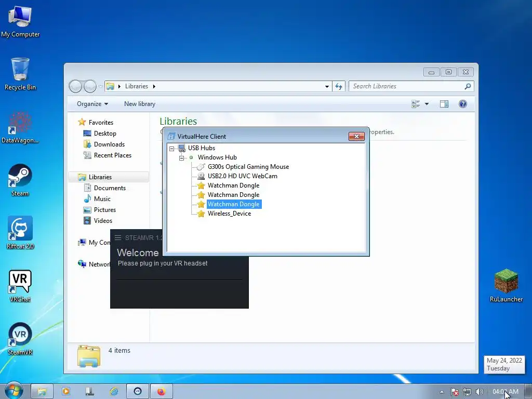The height and width of the screenshot is (399, 532).
Task: Select USB Hubs in VirtualHere Client
Action: [x=202, y=148]
